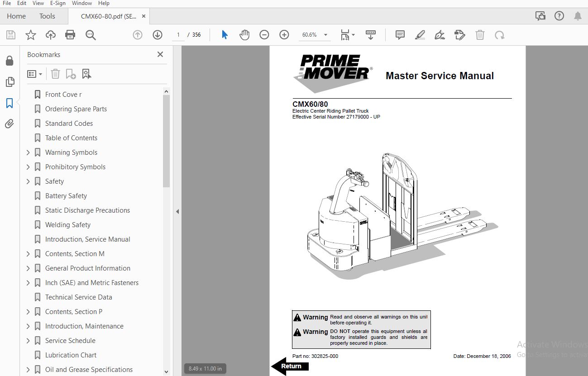Click the page number input field
588x376 pixels.
[x=178, y=35]
